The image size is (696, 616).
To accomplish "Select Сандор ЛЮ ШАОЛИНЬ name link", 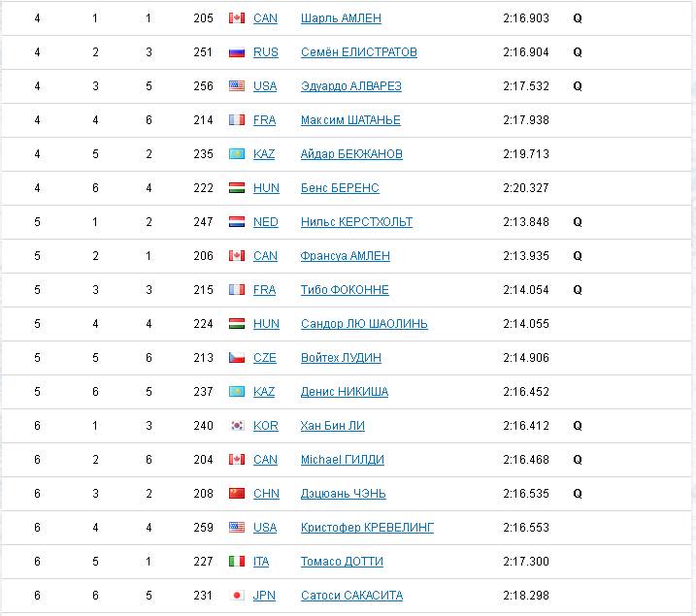I will pyautogui.click(x=364, y=324).
